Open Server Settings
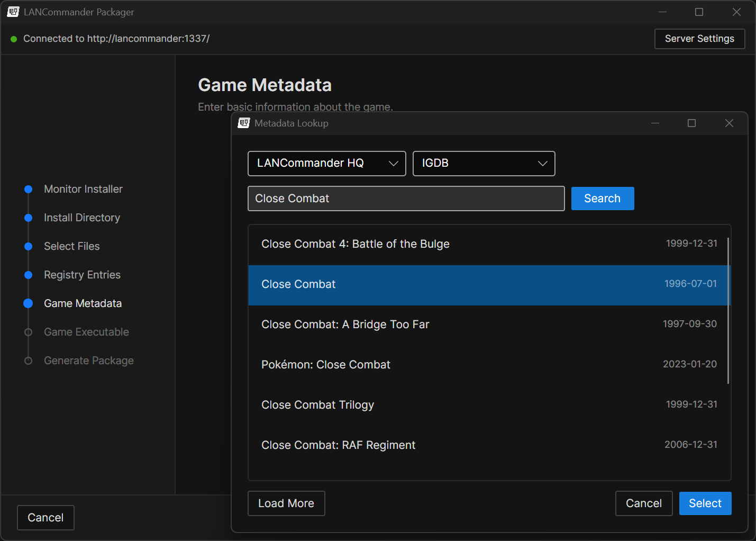 coord(699,39)
